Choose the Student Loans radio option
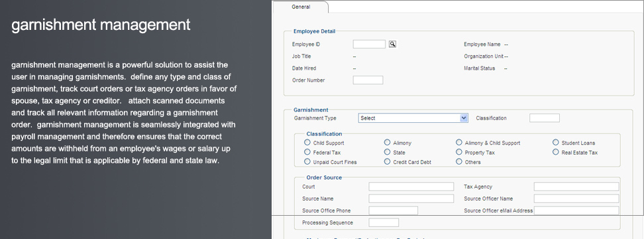 [555, 142]
